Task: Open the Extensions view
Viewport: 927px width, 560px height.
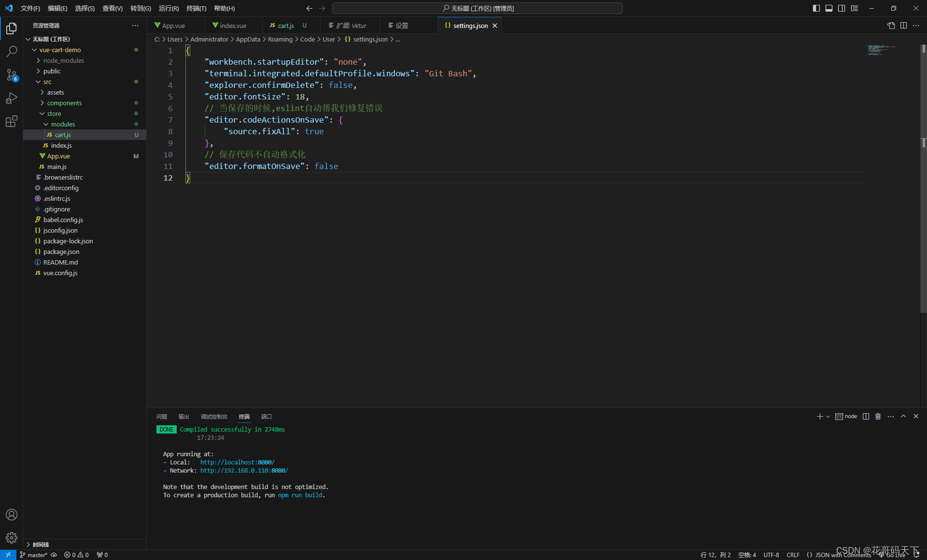Action: point(12,122)
